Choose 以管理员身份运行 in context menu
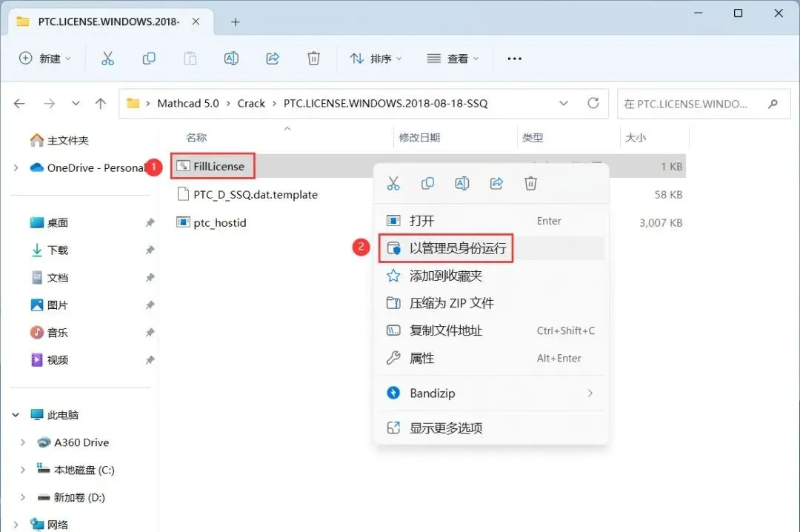The image size is (800, 532). click(491, 248)
